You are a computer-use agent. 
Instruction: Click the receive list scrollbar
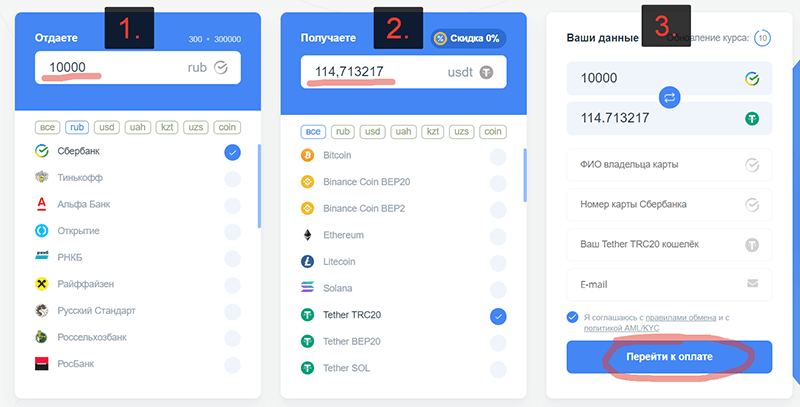coord(525,175)
